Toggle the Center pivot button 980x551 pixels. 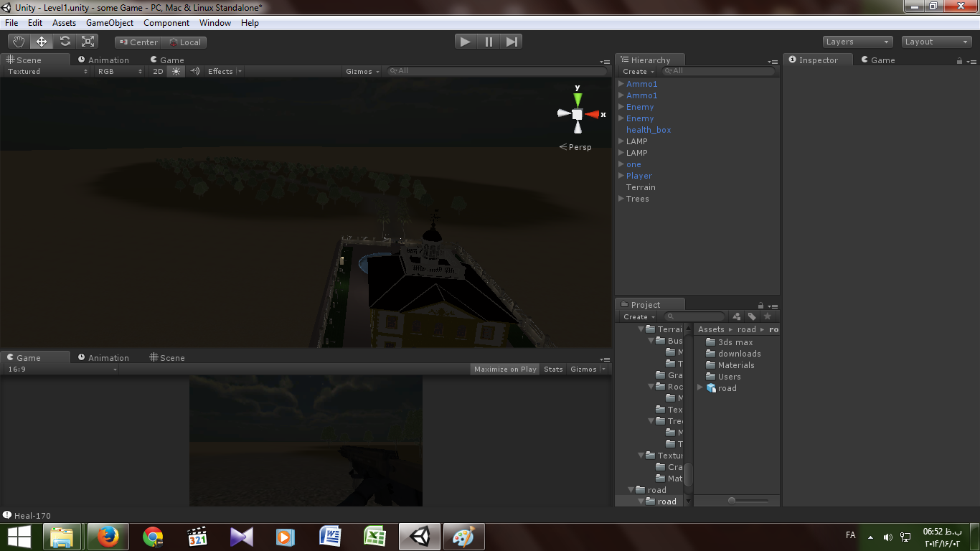tap(138, 42)
